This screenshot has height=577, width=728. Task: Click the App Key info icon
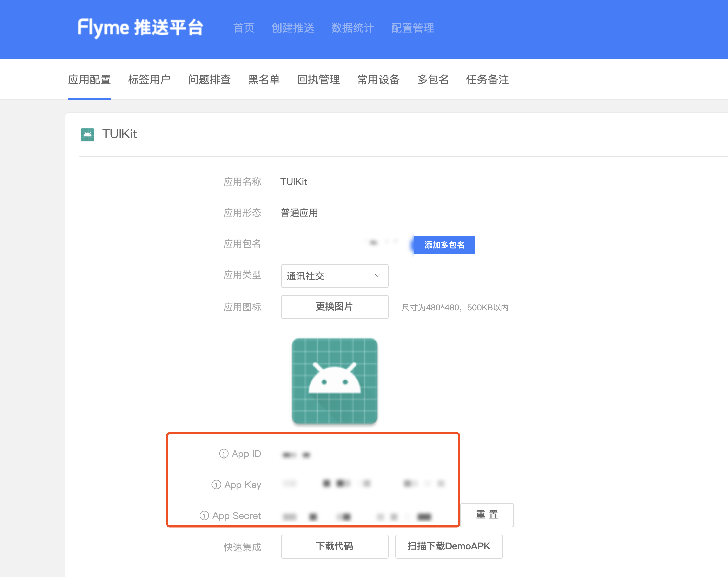[x=216, y=485]
